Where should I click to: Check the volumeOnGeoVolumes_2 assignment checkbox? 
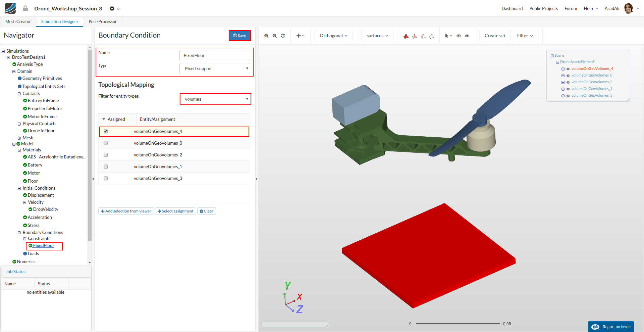(x=106, y=155)
